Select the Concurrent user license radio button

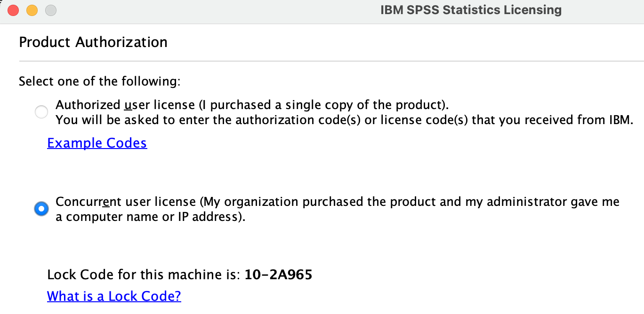pos(41,209)
